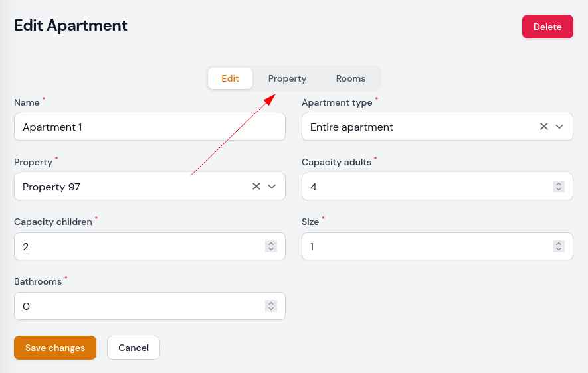Viewport: 588px width, 373px height.
Task: Switch to the Property tab
Action: pyautogui.click(x=287, y=78)
